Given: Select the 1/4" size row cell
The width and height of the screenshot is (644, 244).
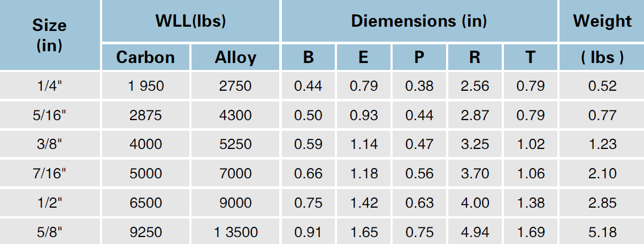Looking at the screenshot, I should 50,86.
